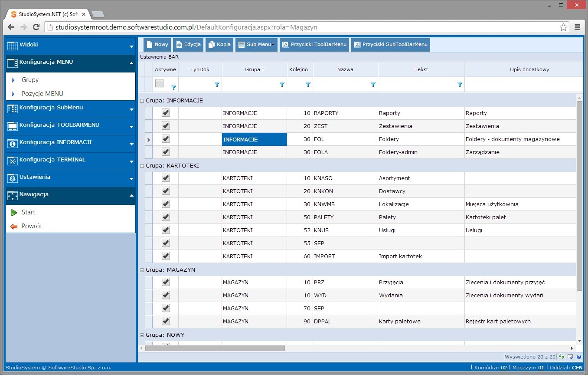The width and height of the screenshot is (588, 375).
Task: Bookmark page with the star icon
Action: (x=563, y=27)
